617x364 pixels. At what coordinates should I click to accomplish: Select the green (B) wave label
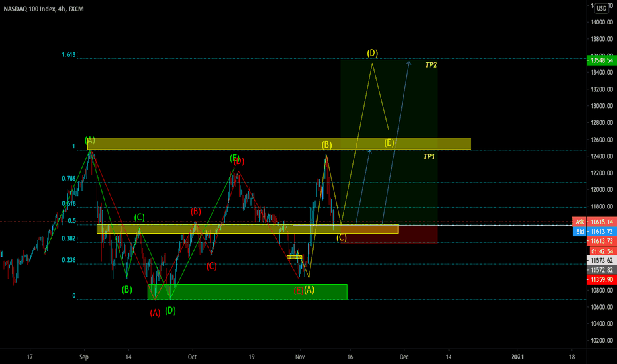[x=126, y=290]
